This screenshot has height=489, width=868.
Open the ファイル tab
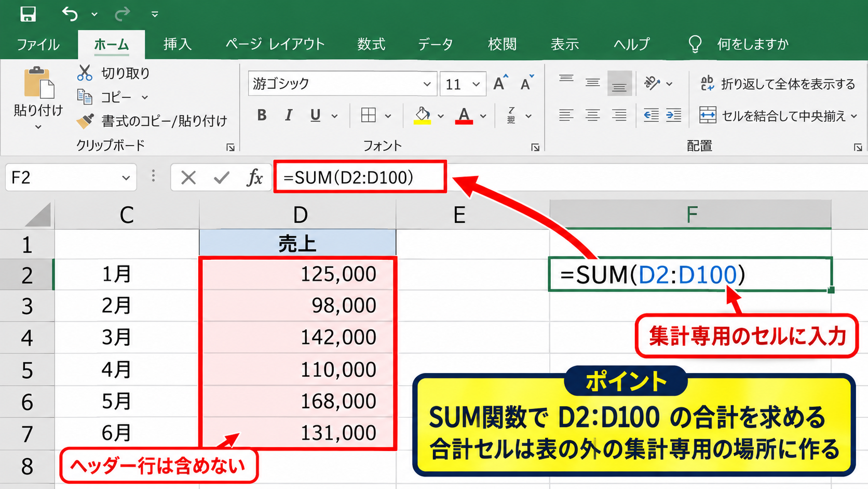point(38,44)
